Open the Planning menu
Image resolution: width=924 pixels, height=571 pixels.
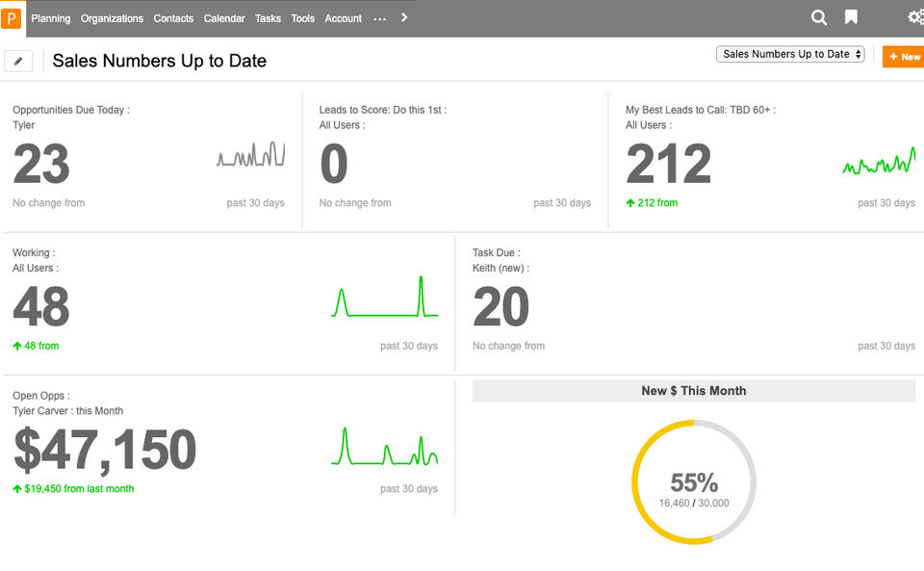(51, 18)
